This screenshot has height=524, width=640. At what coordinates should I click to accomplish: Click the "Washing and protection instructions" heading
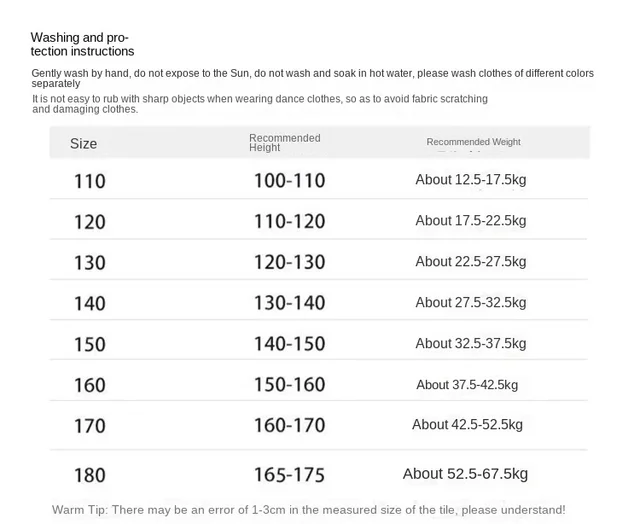tap(82, 44)
